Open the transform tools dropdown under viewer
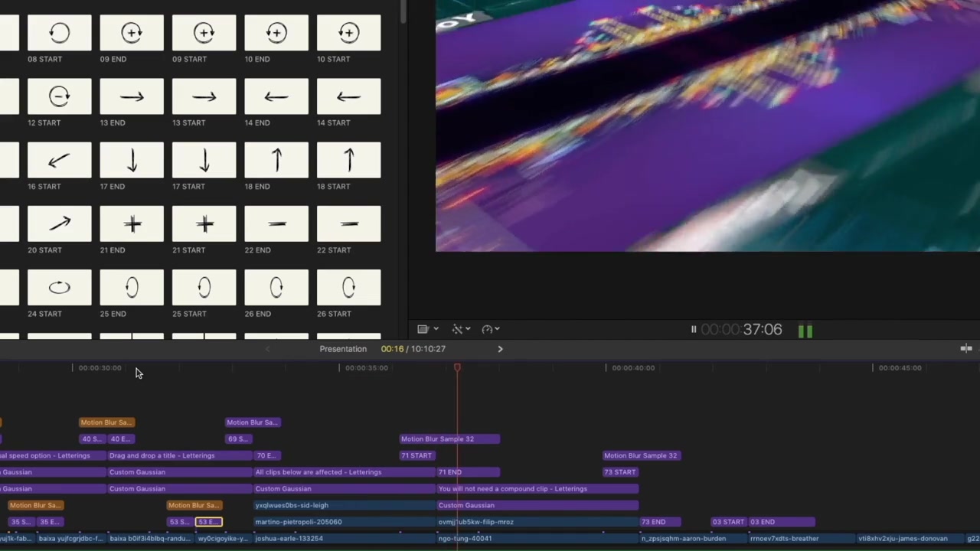 (461, 329)
